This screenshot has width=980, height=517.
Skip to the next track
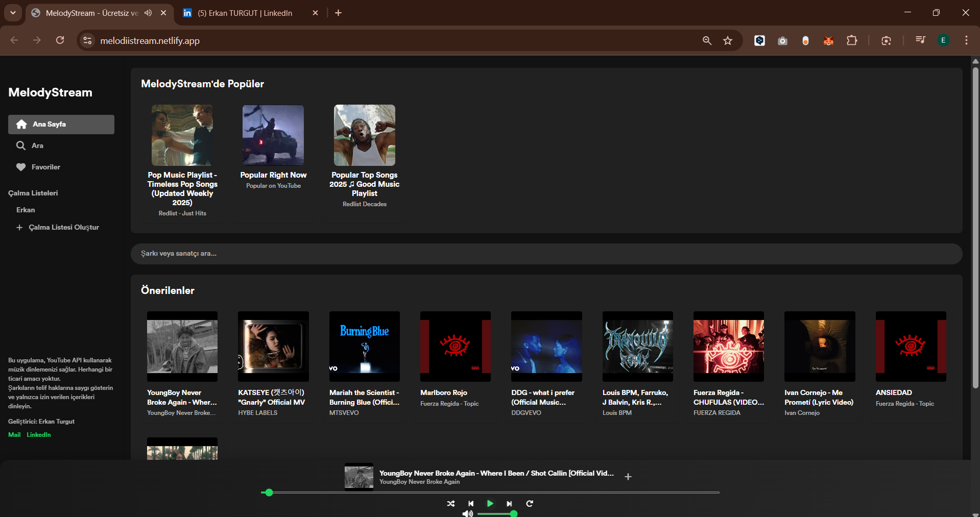pyautogui.click(x=509, y=504)
